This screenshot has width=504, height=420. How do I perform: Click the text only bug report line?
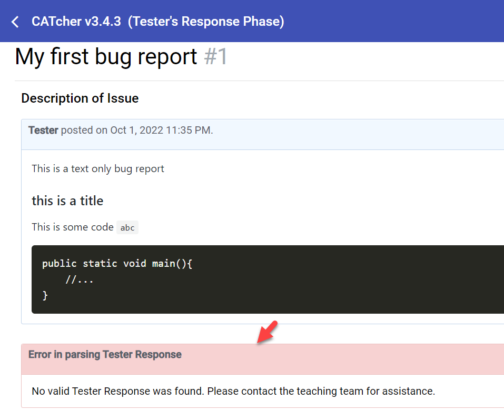pyautogui.click(x=97, y=168)
